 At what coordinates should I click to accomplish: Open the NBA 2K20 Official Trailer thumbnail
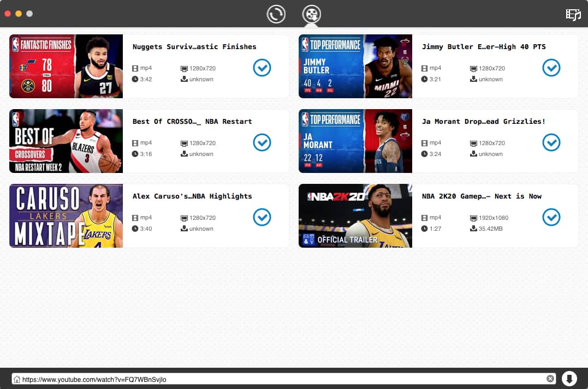tap(355, 216)
